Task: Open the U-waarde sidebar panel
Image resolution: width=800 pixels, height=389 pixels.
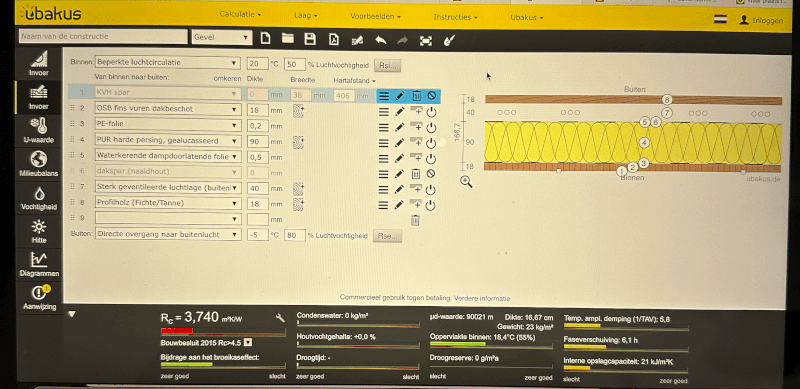Action: (x=39, y=130)
